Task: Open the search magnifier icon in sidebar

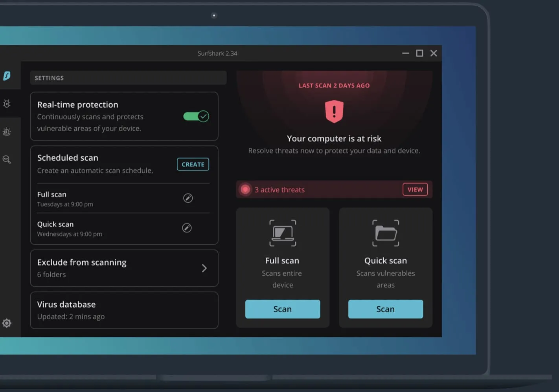Action: [7, 159]
